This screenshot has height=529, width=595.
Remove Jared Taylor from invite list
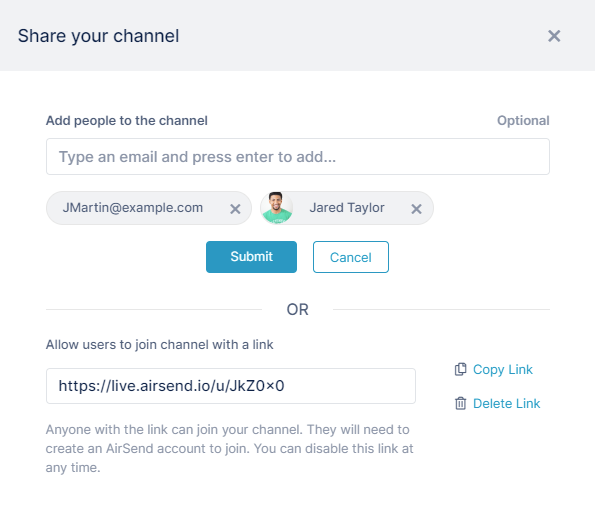(x=416, y=209)
